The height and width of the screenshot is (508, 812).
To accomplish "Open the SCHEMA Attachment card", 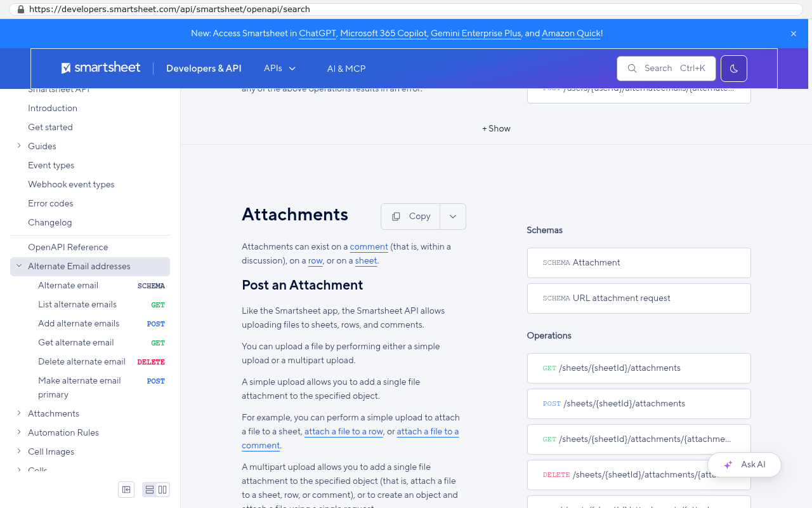I will pos(639,263).
